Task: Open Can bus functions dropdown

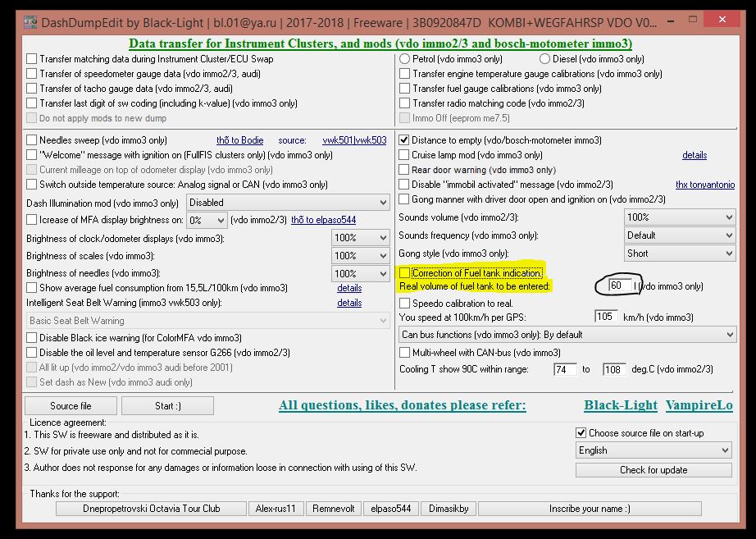Action: (567, 335)
